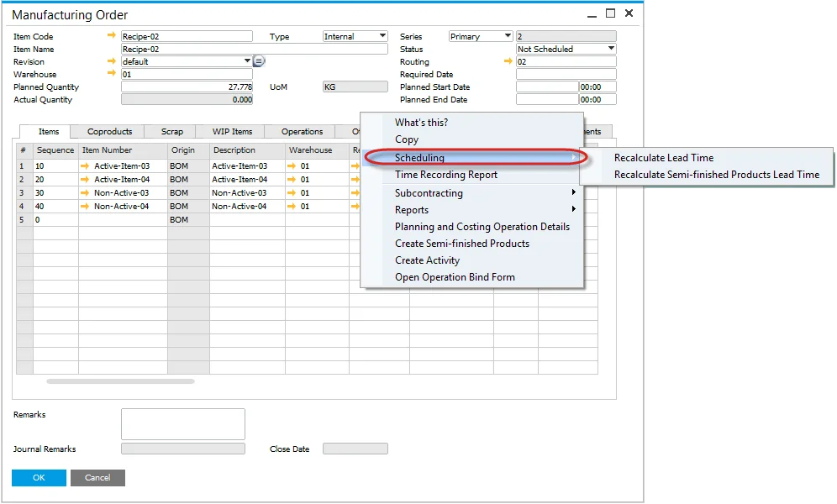Confirm the order with the OK button
The height and width of the screenshot is (504, 837).
[x=38, y=477]
